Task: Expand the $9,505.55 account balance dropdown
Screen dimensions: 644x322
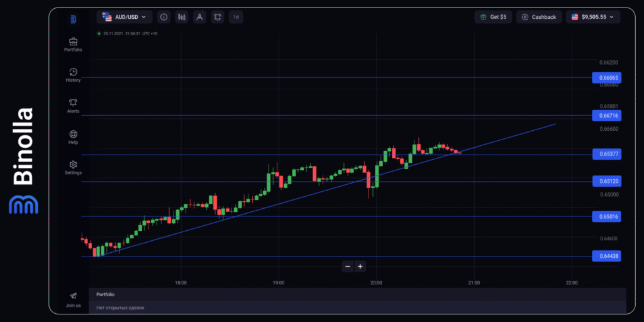Action: [592, 17]
